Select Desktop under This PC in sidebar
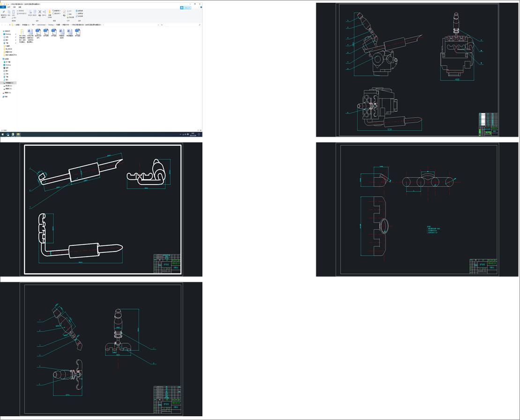 coord(7,65)
